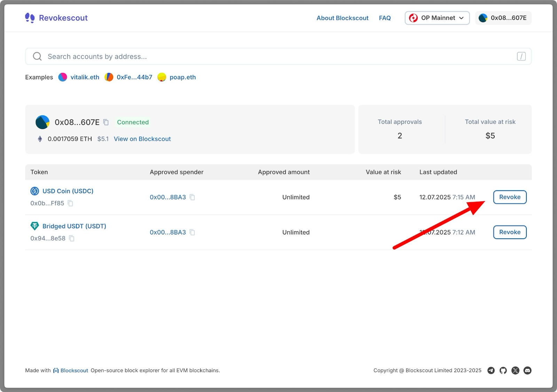Click the 0x0b...Ff85 address text
The image size is (557, 392).
[47, 203]
